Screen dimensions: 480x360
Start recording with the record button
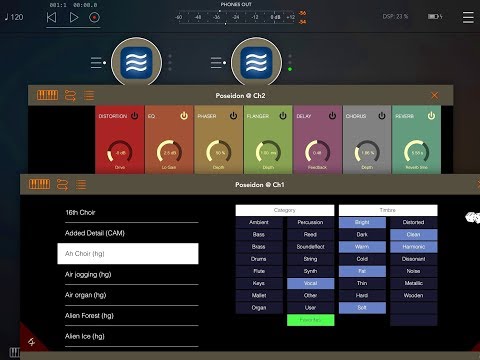pyautogui.click(x=94, y=17)
